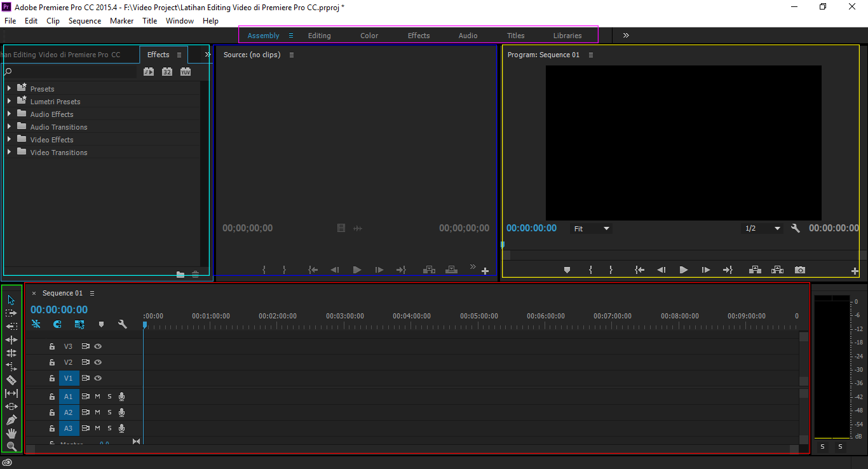Create a new custom bin in Effects panel
Image resolution: width=868 pixels, height=469 pixels.
(x=180, y=275)
